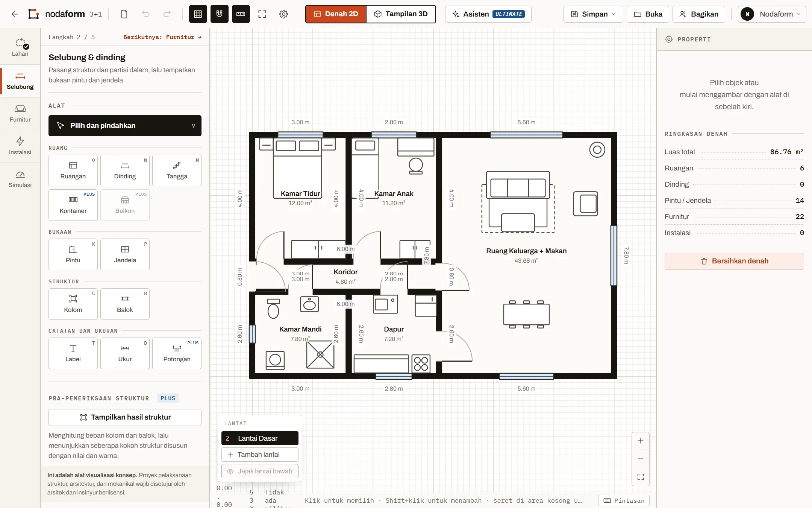812x508 pixels.
Task: Select the Lantai Dasar floor
Action: [x=260, y=438]
